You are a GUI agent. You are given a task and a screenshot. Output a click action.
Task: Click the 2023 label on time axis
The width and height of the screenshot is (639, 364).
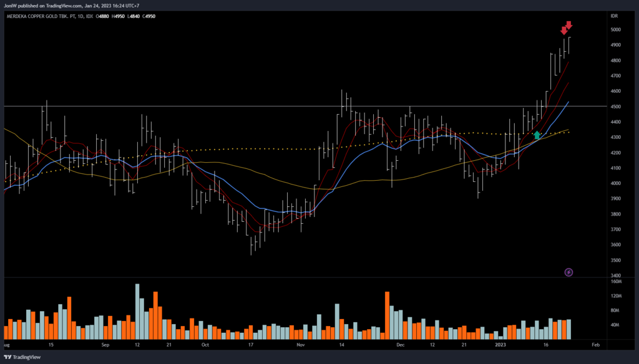(501, 344)
